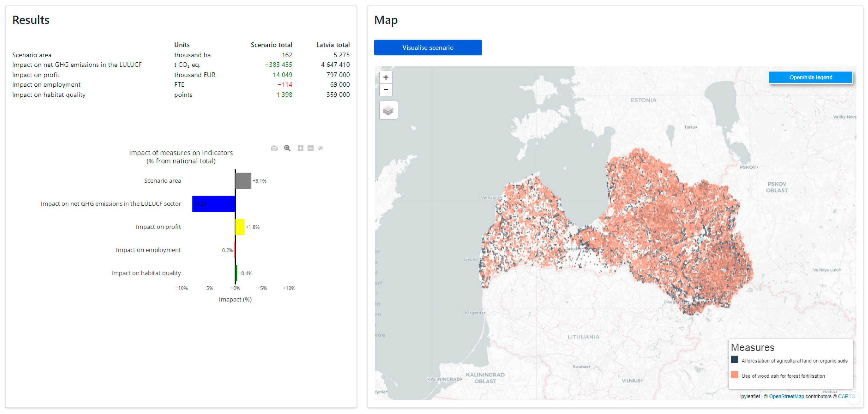
Task: Click the salmon wood ash legend swatch
Action: click(735, 375)
